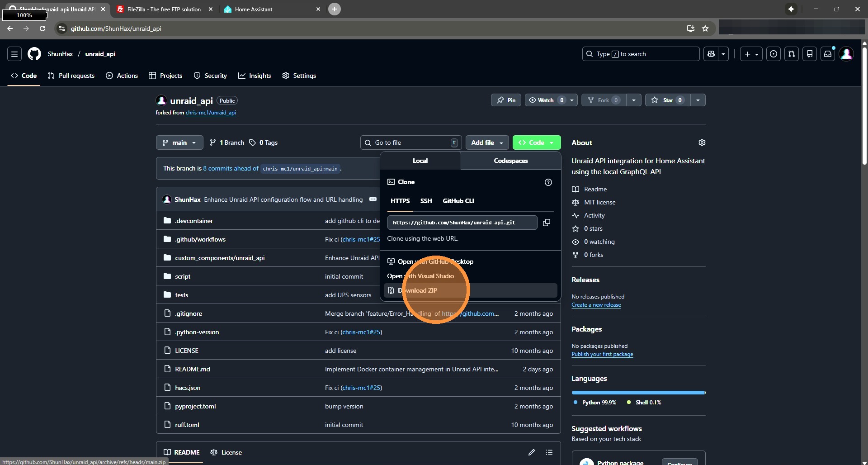The height and width of the screenshot is (465, 868).
Task: Follow the Create a new release link
Action: [596, 305]
